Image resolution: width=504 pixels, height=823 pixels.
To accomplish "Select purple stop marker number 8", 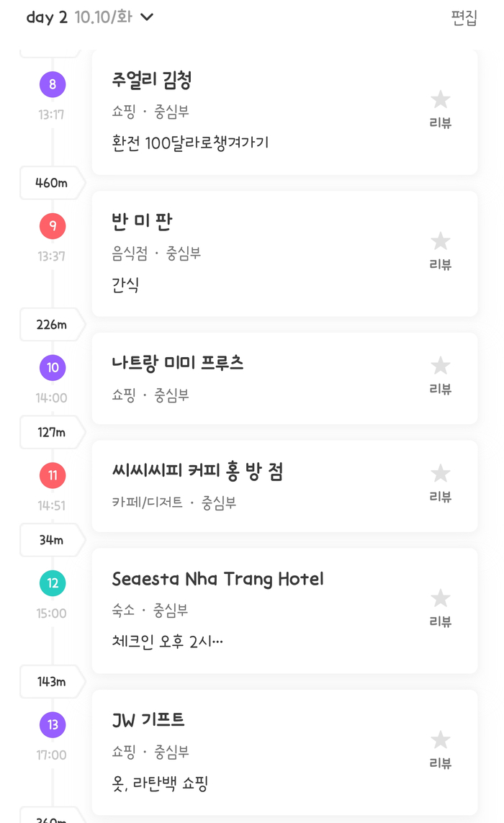I will [53, 85].
